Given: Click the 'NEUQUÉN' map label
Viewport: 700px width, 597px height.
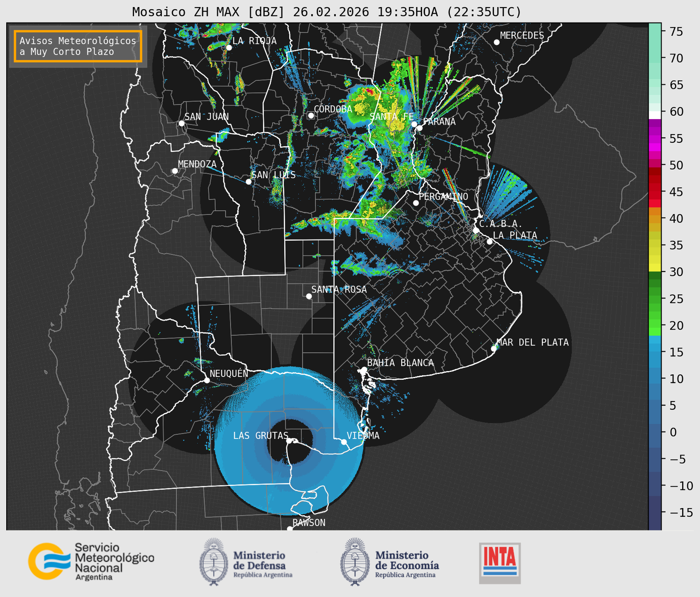Looking at the screenshot, I should point(229,374).
